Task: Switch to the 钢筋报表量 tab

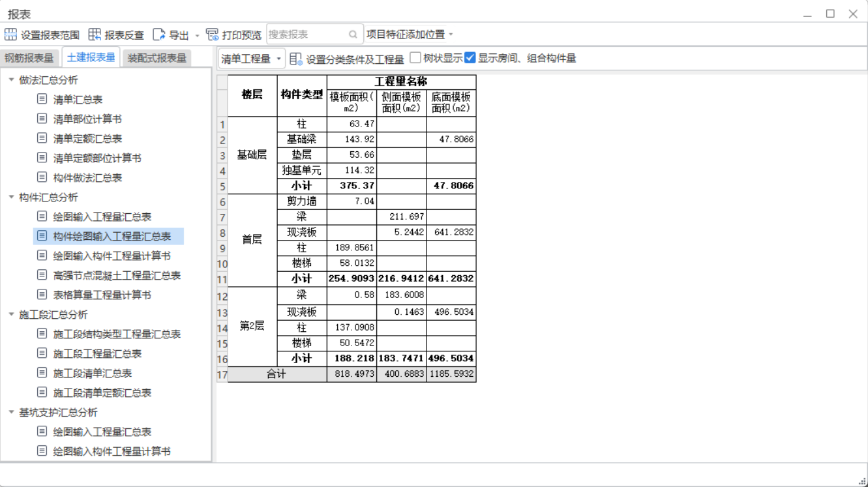Action: (x=29, y=58)
